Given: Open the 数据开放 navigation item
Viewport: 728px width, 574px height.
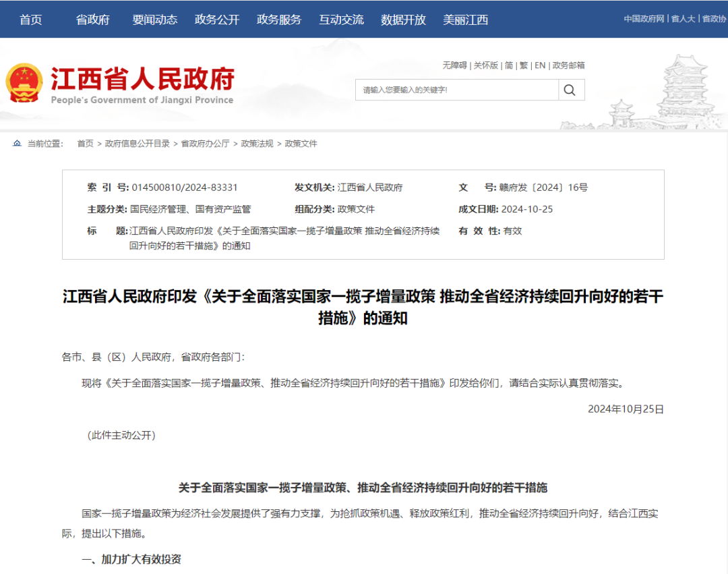Looking at the screenshot, I should coord(402,20).
